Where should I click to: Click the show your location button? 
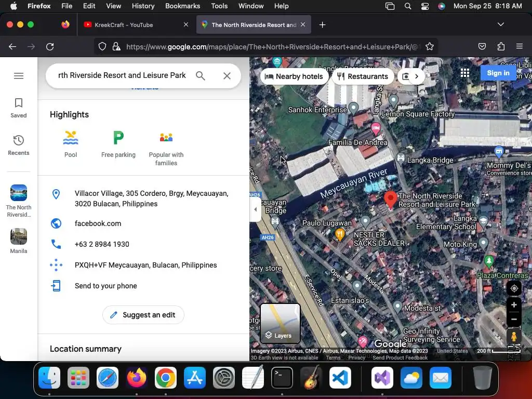[514, 288]
